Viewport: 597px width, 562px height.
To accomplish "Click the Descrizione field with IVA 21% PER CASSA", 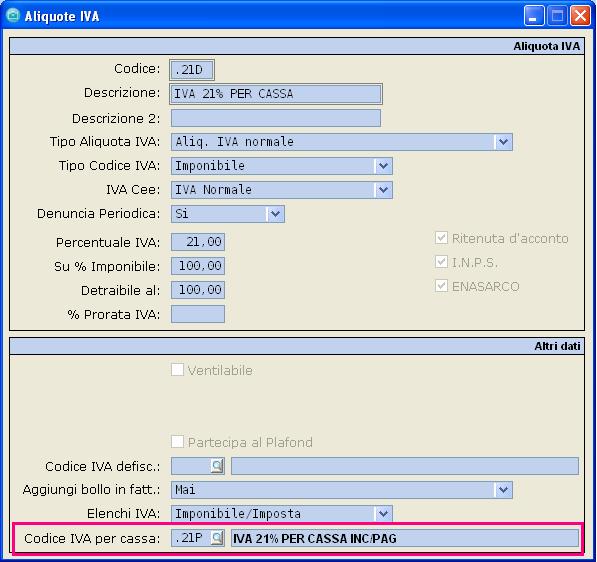I will (276, 94).
